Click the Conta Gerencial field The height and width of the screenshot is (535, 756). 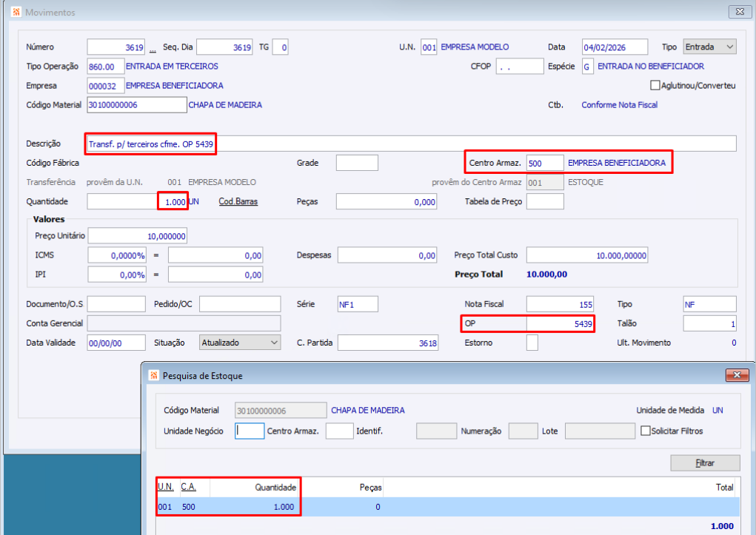pyautogui.click(x=184, y=323)
